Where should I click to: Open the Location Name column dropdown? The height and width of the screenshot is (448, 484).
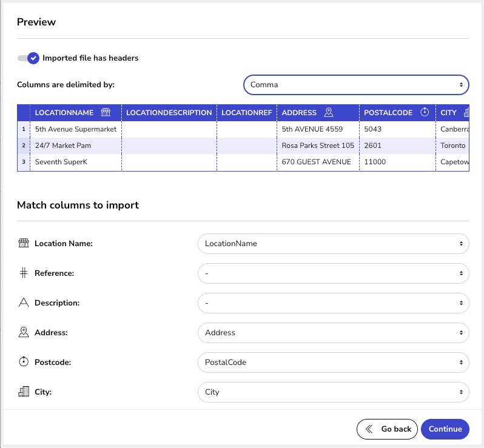click(334, 244)
